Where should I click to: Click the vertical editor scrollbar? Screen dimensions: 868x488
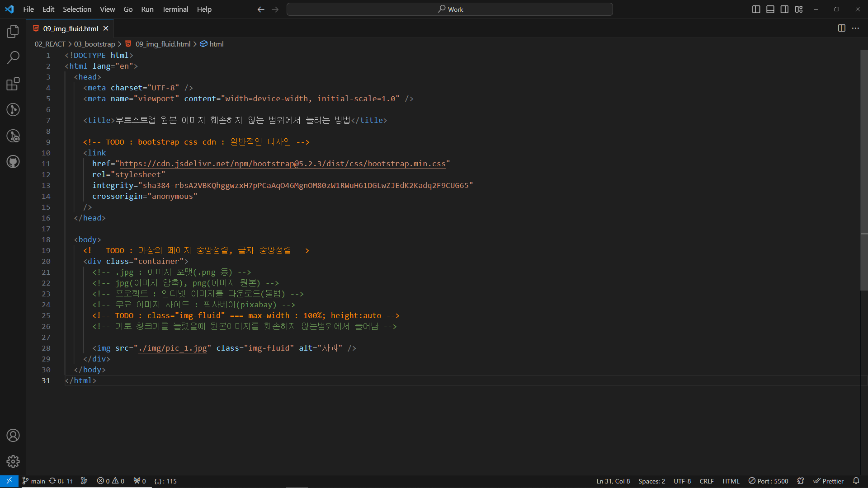click(863, 172)
